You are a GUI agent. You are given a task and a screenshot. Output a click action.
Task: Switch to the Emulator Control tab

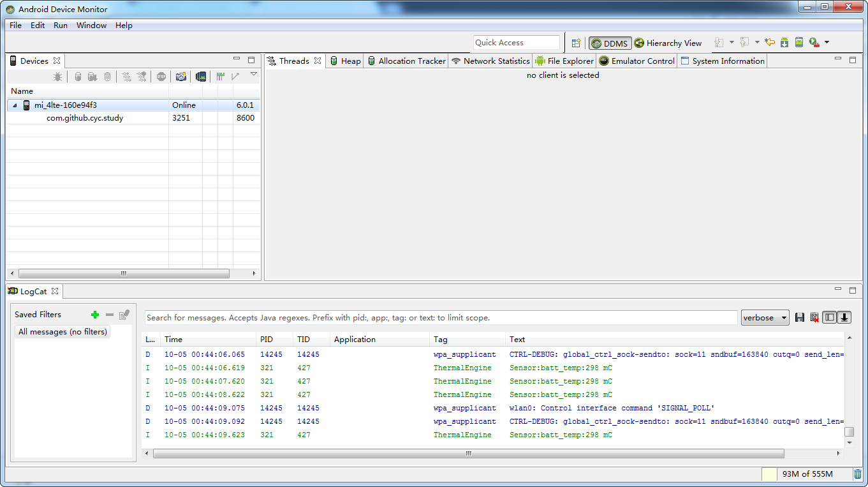(636, 61)
